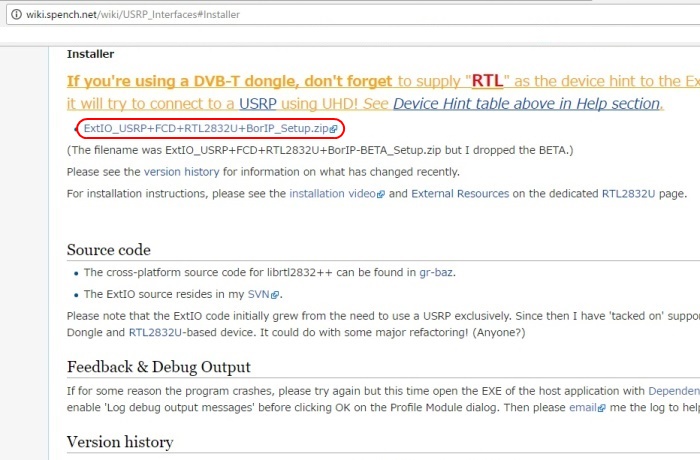The height and width of the screenshot is (460, 700).
Task: Open RTL2832U link before the word page
Action: point(628,194)
